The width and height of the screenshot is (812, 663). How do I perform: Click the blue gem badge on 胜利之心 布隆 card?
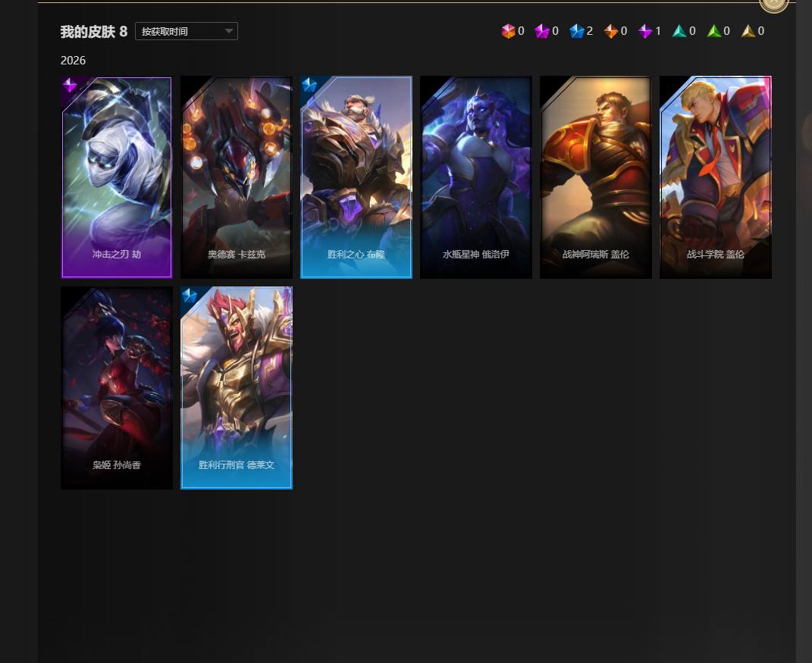[309, 85]
